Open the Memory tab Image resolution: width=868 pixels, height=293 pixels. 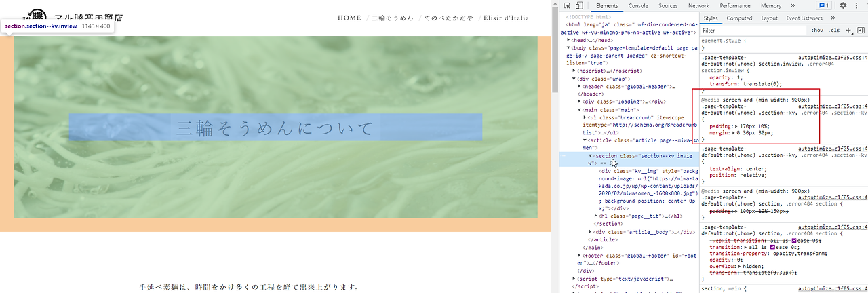click(771, 5)
